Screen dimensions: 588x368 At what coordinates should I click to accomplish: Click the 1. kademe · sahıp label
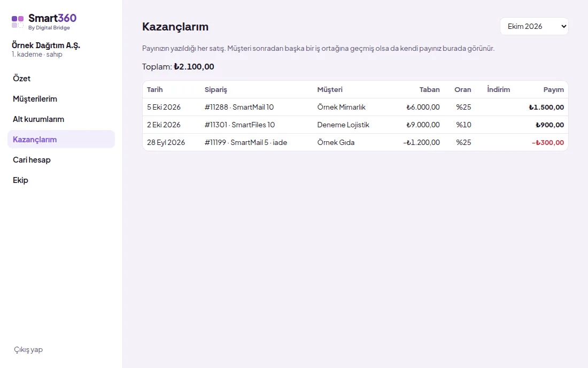click(37, 55)
